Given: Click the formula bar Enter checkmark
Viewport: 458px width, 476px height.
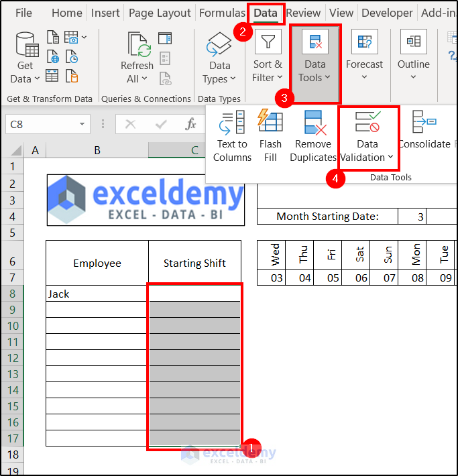Looking at the screenshot, I should 161,124.
